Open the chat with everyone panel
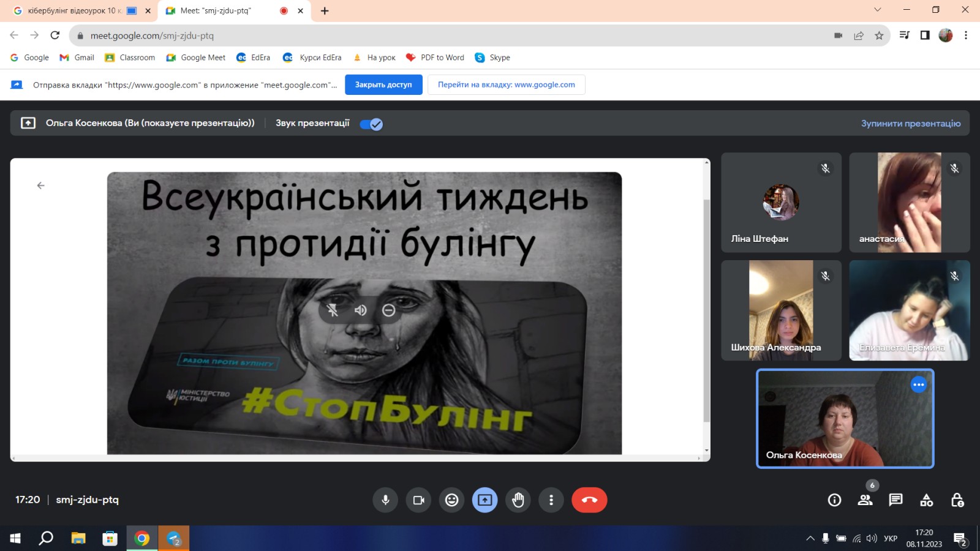 click(x=895, y=500)
